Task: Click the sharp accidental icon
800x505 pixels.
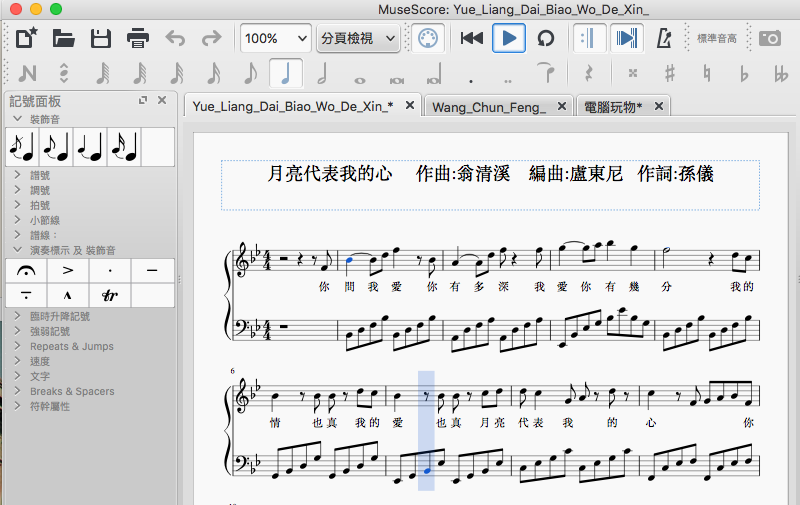Action: 670,73
